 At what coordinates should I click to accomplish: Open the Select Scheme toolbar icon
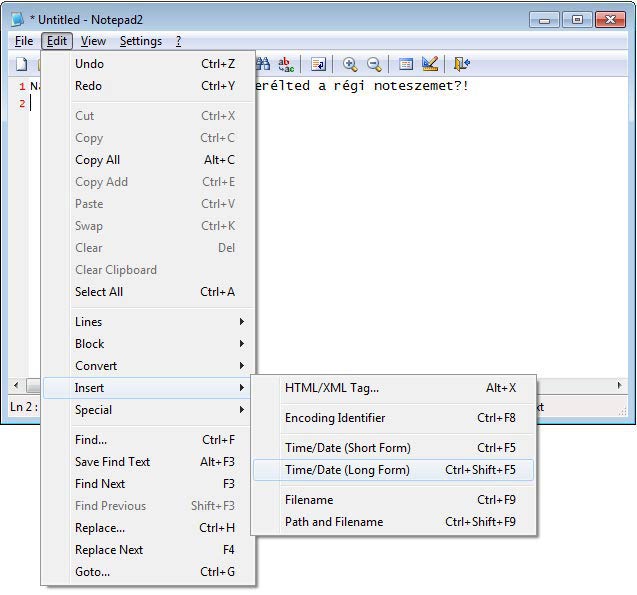click(x=405, y=64)
